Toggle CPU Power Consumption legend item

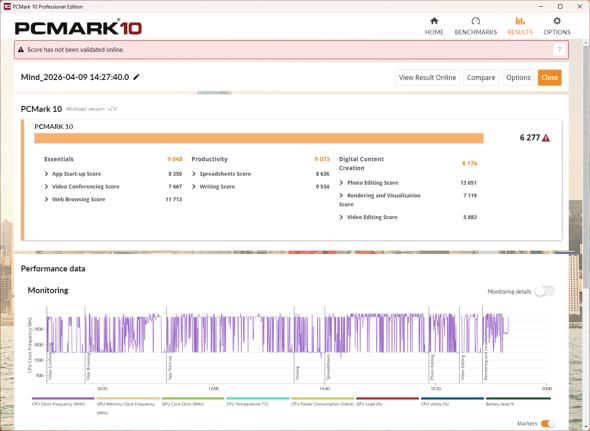click(322, 402)
